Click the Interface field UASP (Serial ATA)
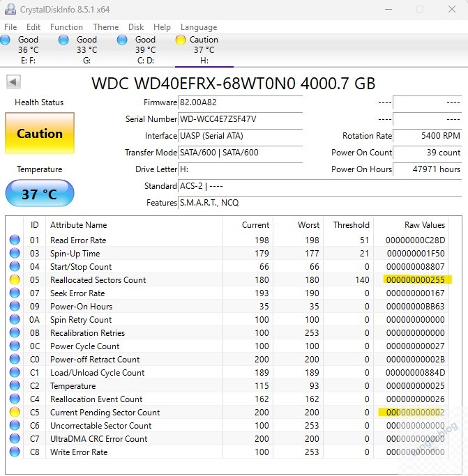 (x=240, y=136)
